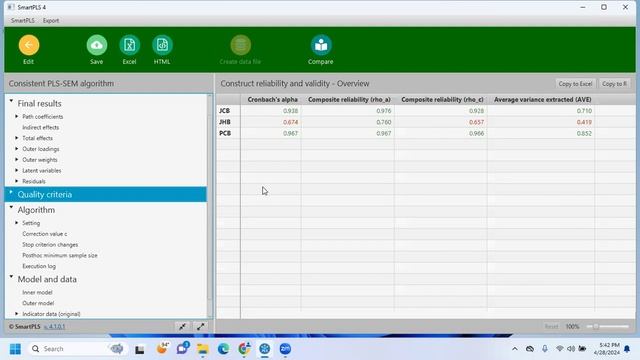This screenshot has width=640, height=360.
Task: Open Outer model in the tree
Action: click(x=38, y=303)
